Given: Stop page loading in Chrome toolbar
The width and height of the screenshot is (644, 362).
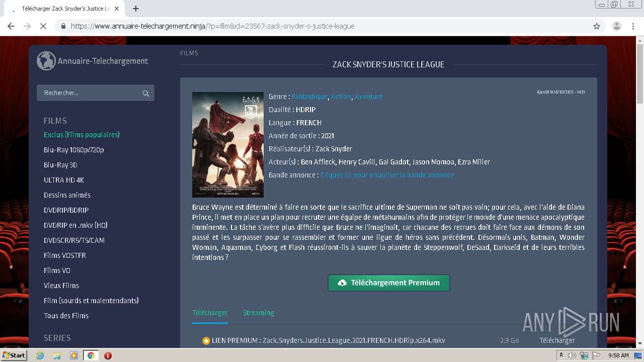Looking at the screenshot, I should pos(43,26).
